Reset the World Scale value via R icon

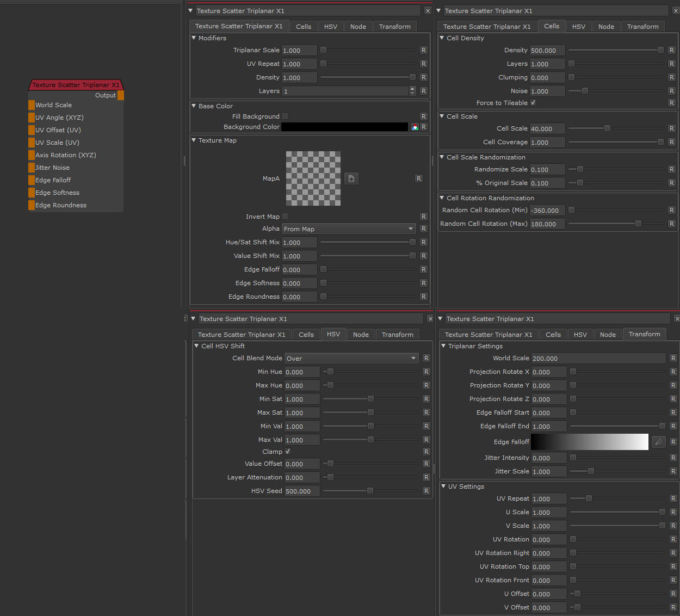673,358
